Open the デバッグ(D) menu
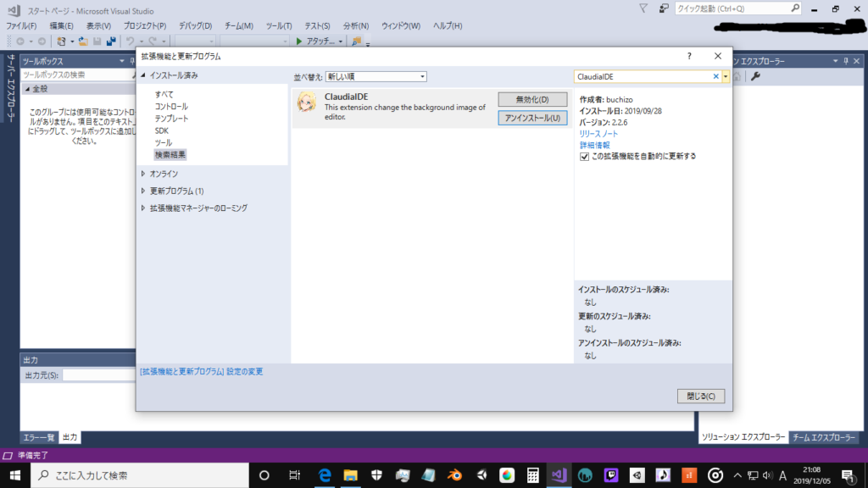Screen dimensions: 868x488 [196, 26]
